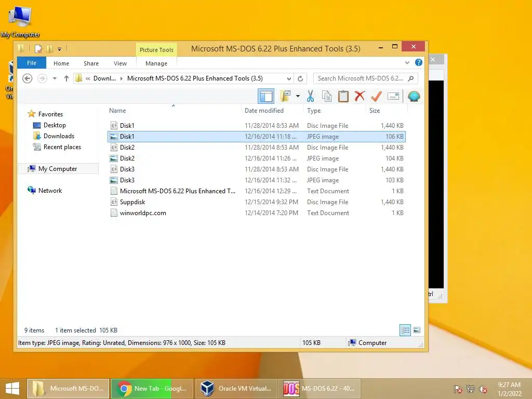Viewport: 532px width, 399px height.
Task: Switch to Oracle VM VirtualBox taskbar item
Action: (x=236, y=389)
